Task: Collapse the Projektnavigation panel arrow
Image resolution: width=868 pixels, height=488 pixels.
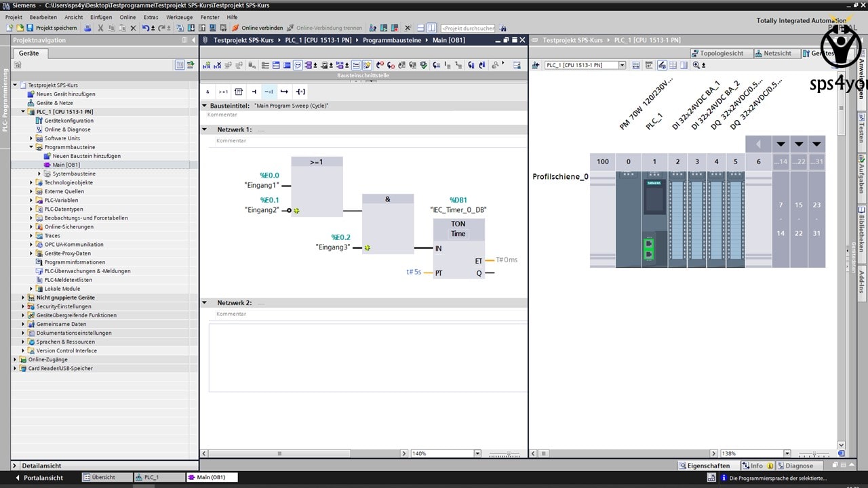Action: click(194, 40)
